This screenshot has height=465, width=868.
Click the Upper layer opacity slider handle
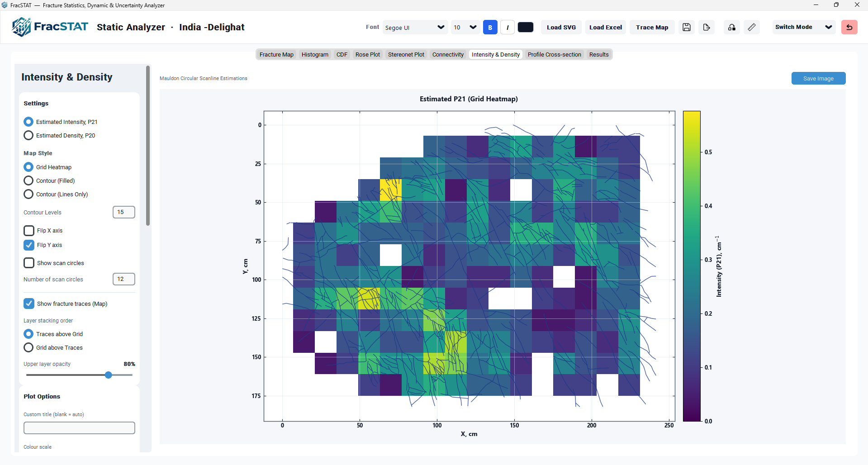(109, 375)
